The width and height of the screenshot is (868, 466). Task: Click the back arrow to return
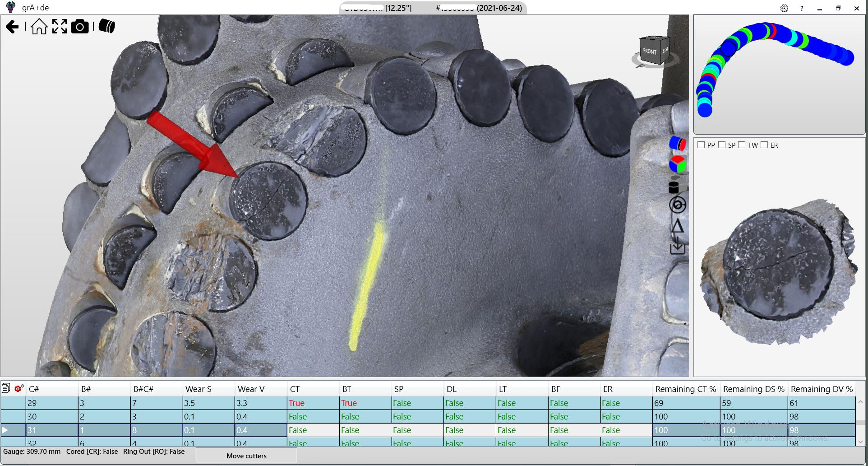pyautogui.click(x=12, y=26)
